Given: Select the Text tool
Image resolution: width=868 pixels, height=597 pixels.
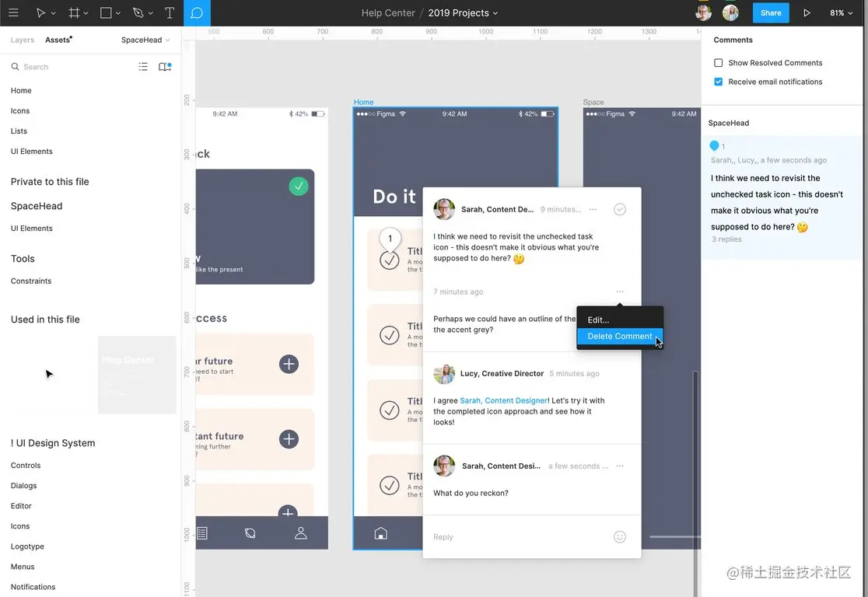Looking at the screenshot, I should [170, 12].
